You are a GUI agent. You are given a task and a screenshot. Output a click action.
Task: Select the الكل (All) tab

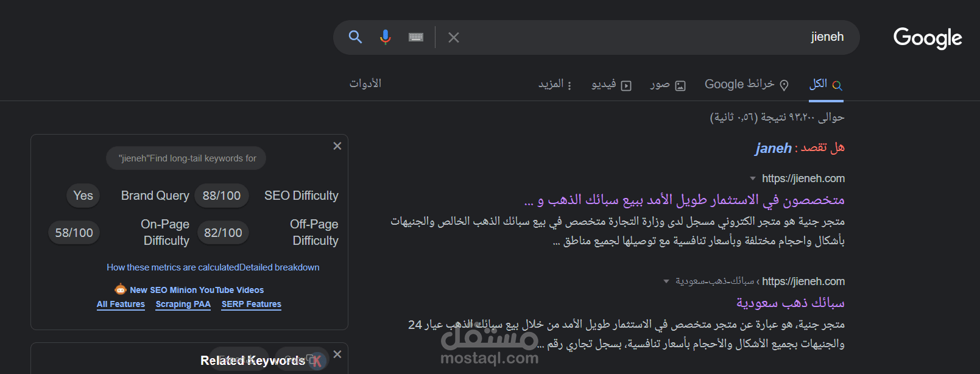pos(826,84)
